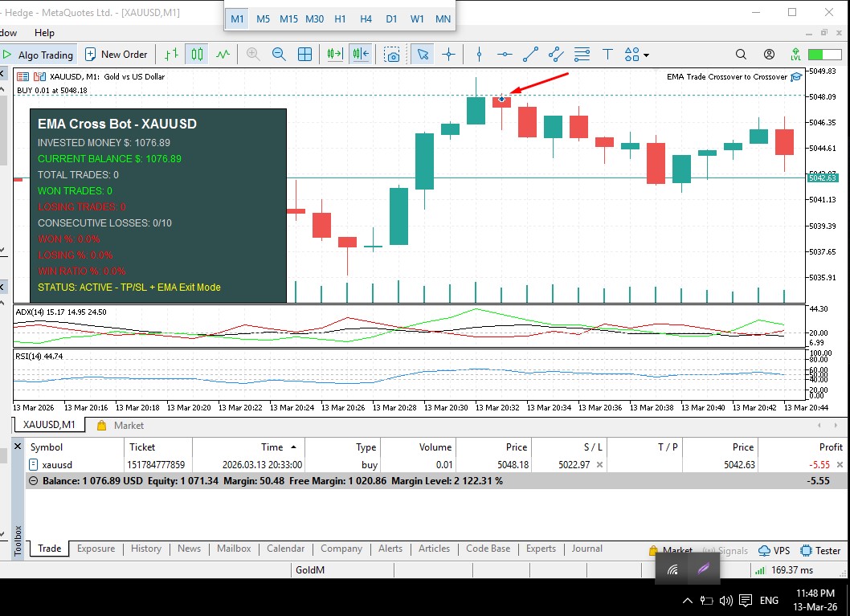Switch chart to candlestick view
Screen dimensions: 850x616
tap(197, 55)
